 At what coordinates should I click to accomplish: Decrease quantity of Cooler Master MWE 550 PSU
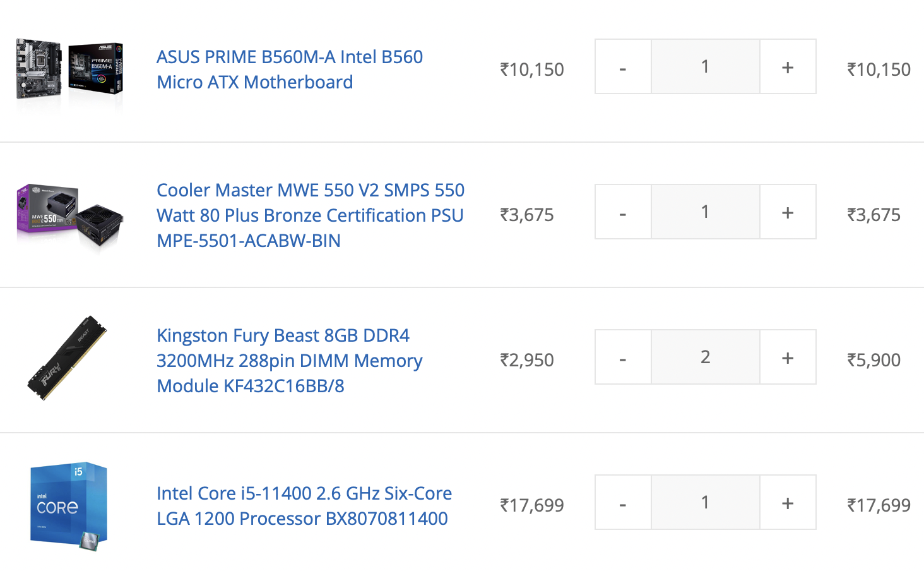pyautogui.click(x=623, y=212)
